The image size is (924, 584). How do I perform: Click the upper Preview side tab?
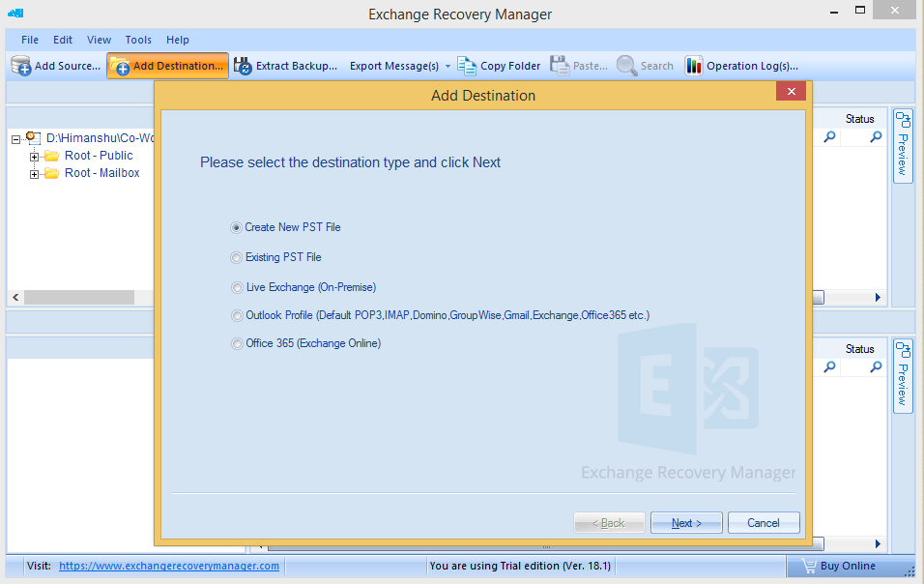903,146
